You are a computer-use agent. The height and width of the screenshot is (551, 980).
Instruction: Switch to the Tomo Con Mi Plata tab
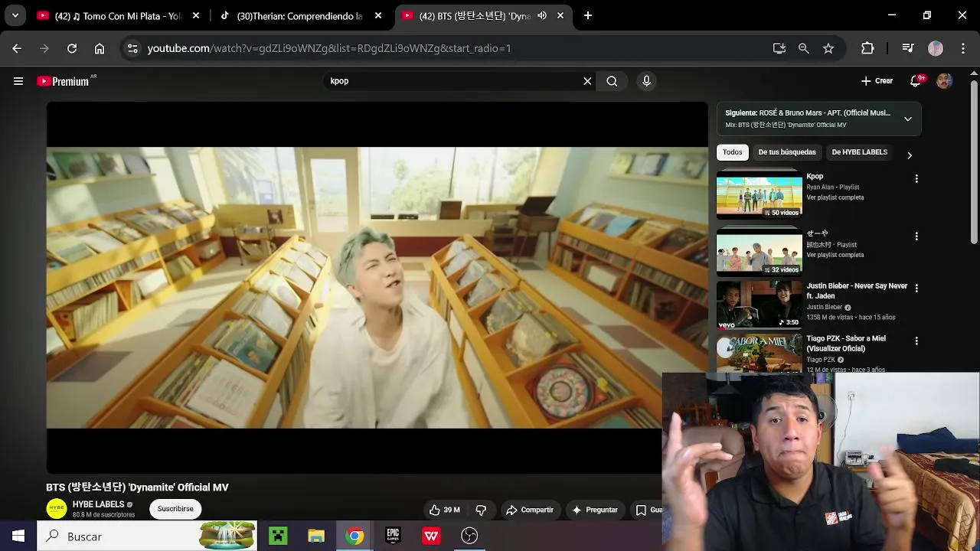click(119, 15)
